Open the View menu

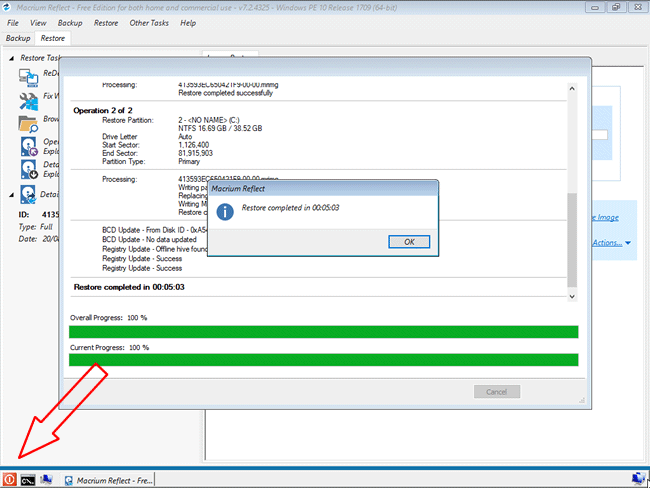click(38, 23)
